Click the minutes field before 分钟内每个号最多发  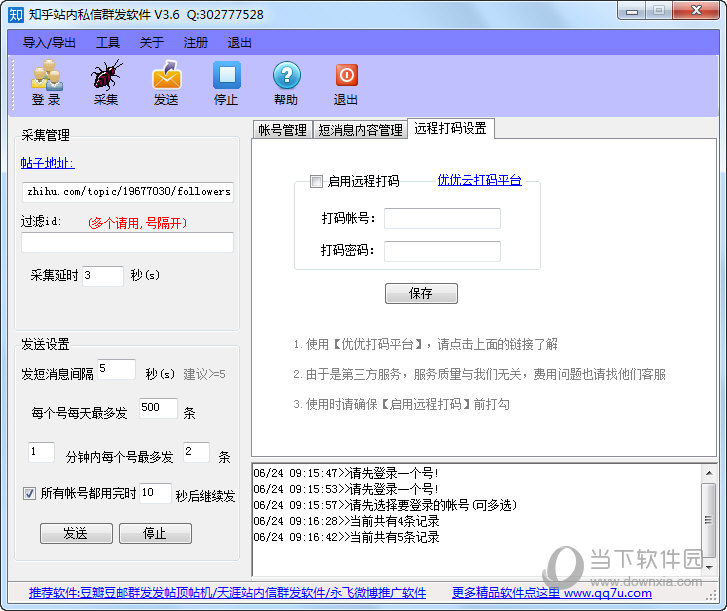[41, 452]
